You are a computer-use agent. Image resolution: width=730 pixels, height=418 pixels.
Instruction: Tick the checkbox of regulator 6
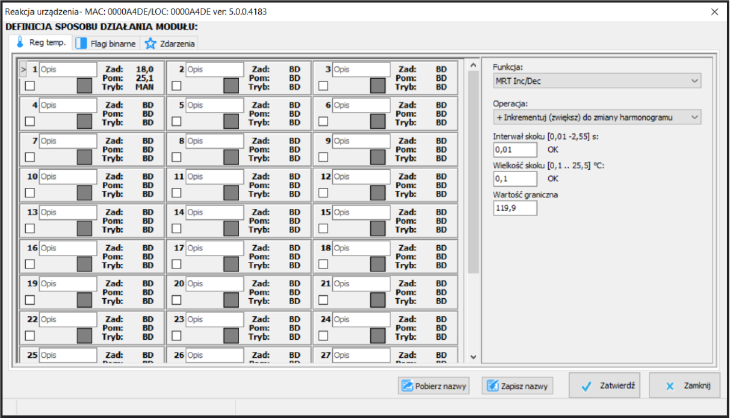point(323,121)
